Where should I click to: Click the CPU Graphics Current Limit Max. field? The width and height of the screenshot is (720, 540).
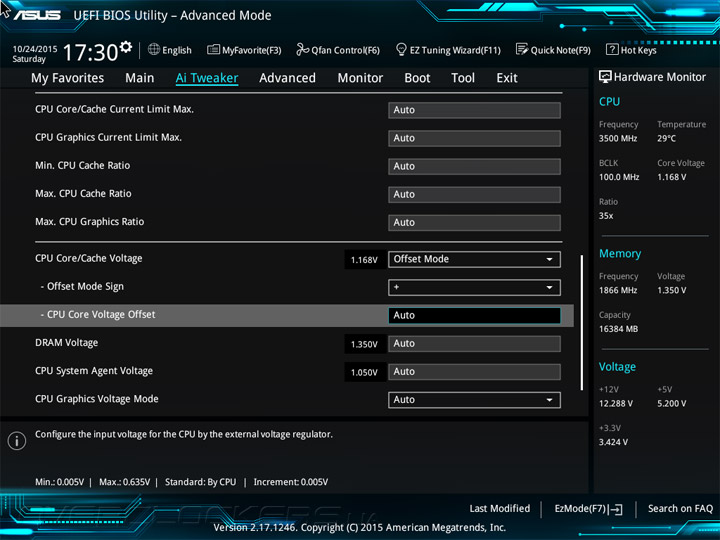[474, 138]
